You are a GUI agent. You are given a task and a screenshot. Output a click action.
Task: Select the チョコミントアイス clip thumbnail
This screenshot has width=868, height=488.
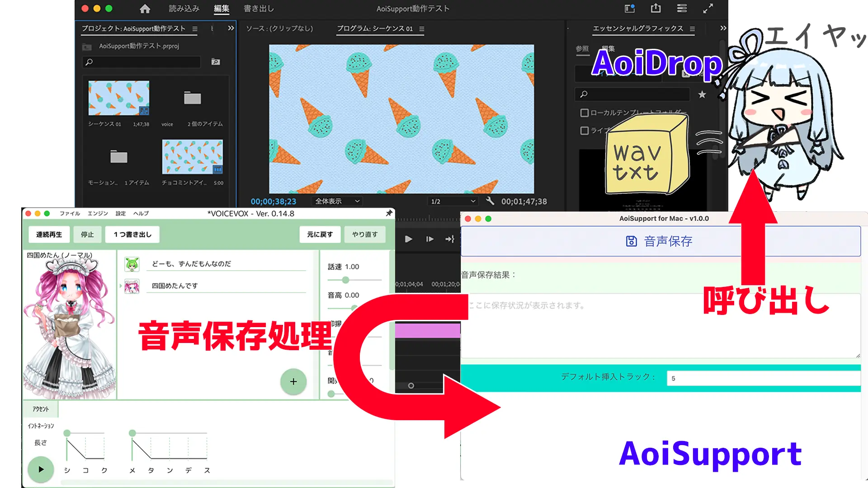click(x=192, y=157)
